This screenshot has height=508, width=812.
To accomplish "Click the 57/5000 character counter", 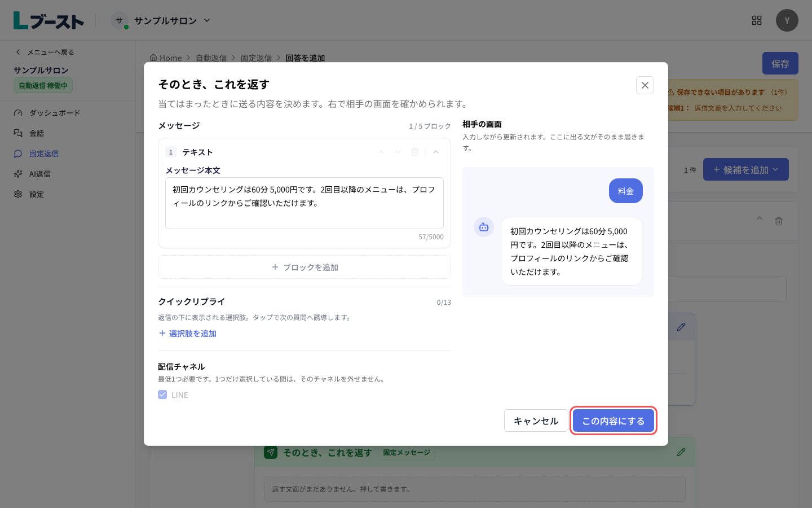I will pyautogui.click(x=431, y=237).
